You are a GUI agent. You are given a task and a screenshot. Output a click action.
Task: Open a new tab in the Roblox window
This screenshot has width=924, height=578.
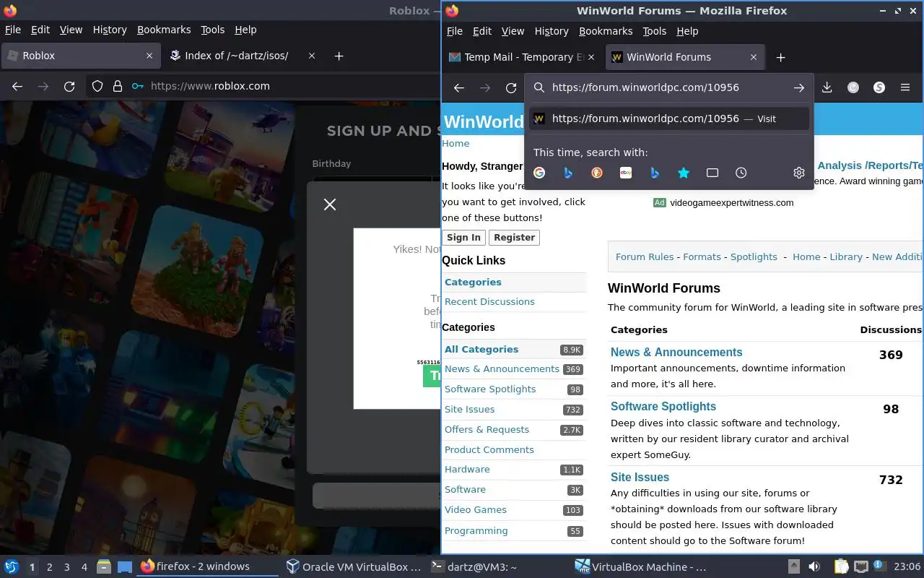pyautogui.click(x=339, y=56)
